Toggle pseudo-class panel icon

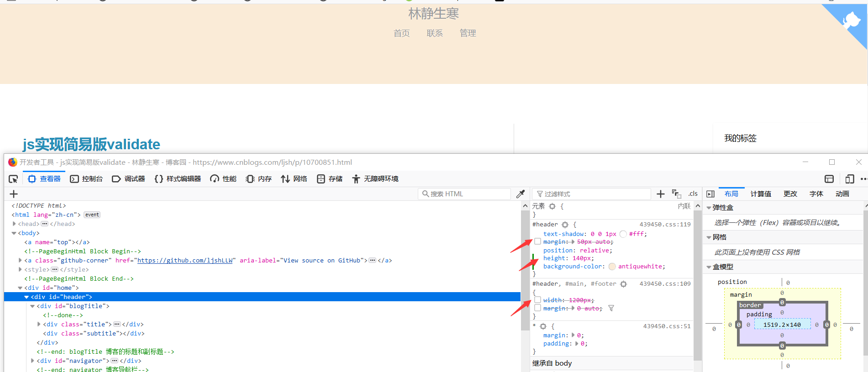[x=676, y=194]
